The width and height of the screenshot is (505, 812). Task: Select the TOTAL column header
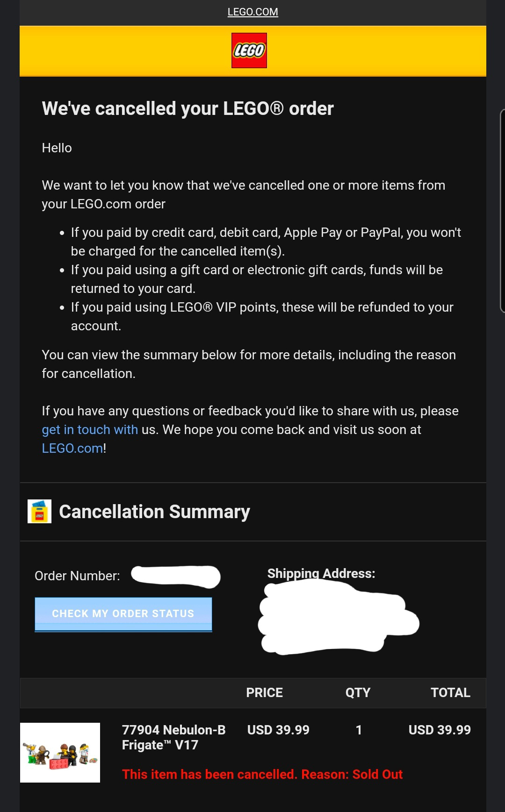[450, 692]
